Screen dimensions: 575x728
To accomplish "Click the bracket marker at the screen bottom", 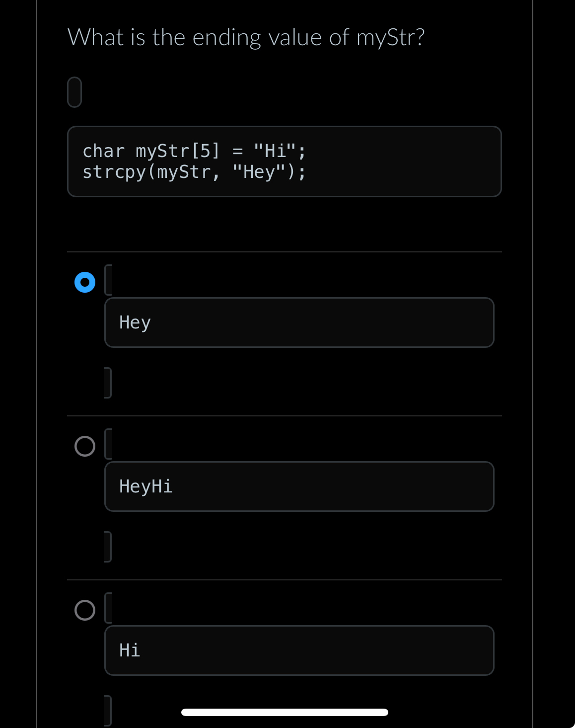I will click(108, 711).
